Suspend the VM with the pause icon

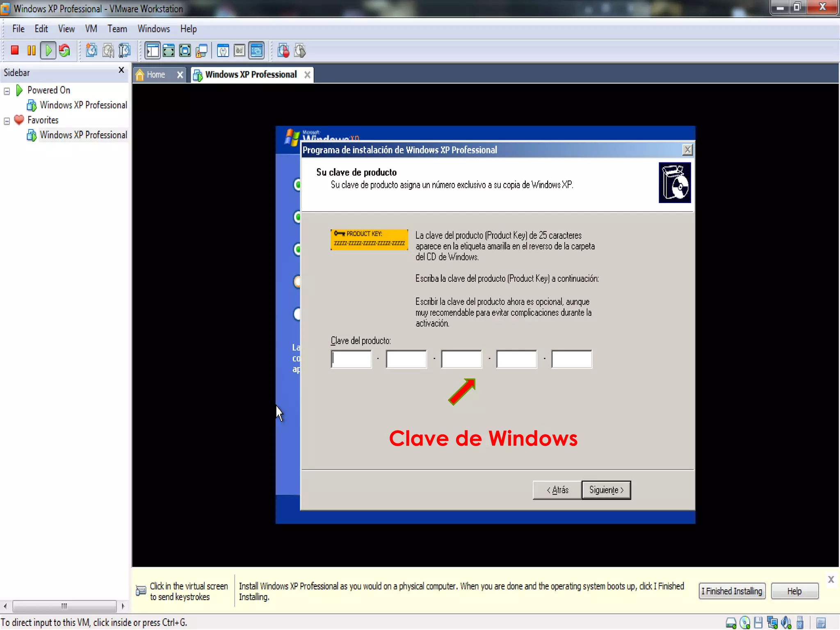[x=32, y=50]
